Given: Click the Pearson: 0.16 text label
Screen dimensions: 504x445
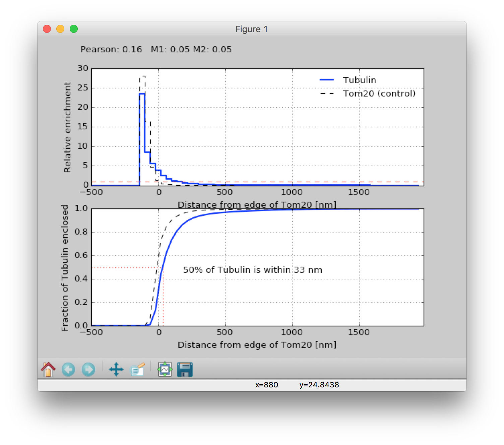Looking at the screenshot, I should 111,50.
